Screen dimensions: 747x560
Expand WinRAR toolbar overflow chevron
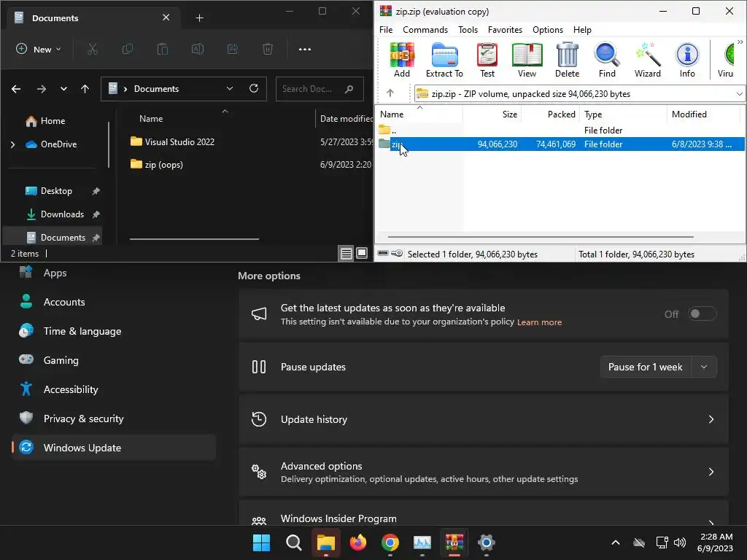pyautogui.click(x=740, y=42)
